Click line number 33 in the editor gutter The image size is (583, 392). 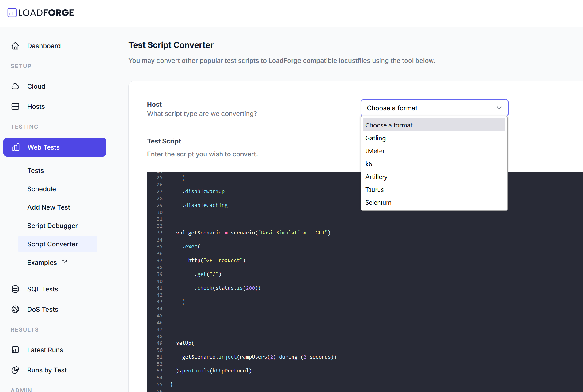[x=160, y=233]
